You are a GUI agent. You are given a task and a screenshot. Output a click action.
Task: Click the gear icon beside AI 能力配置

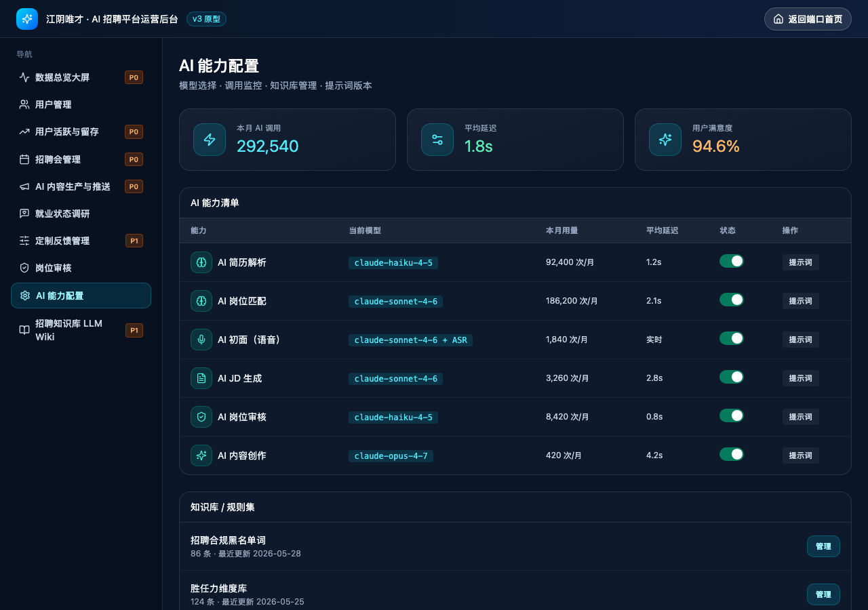[25, 296]
